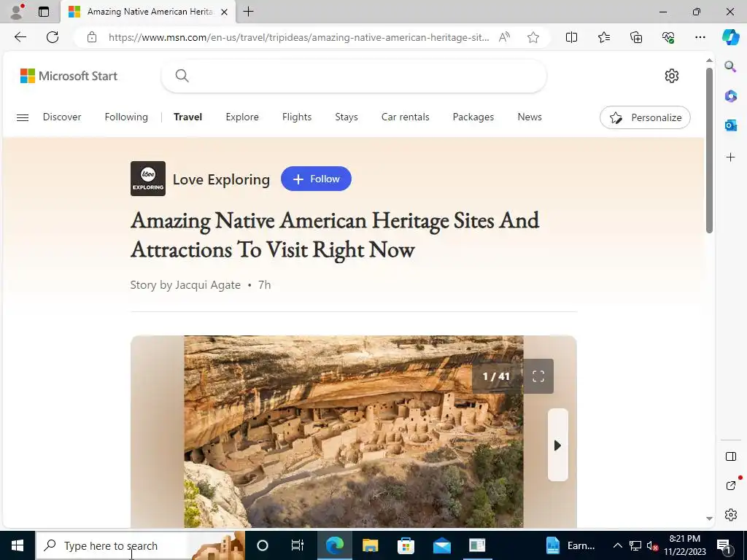This screenshot has height=560, width=747.
Task: Open Microsoft 365 sidebar icon
Action: (730, 96)
